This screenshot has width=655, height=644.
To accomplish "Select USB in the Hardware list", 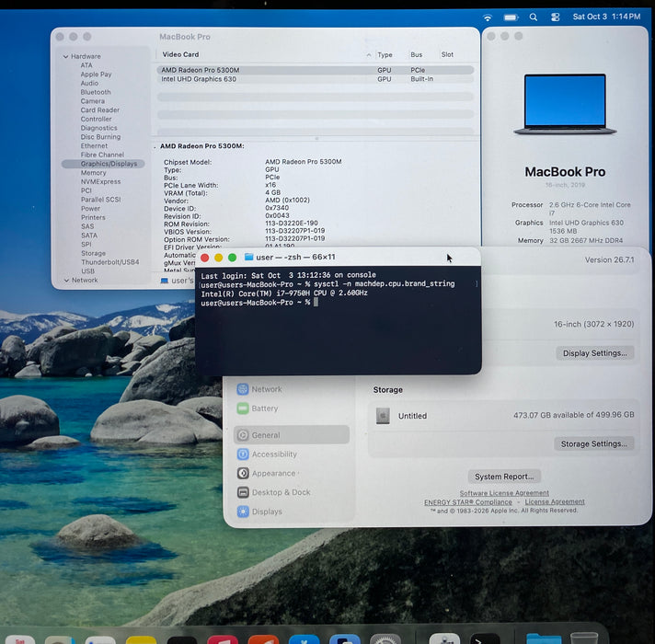I will tap(87, 271).
